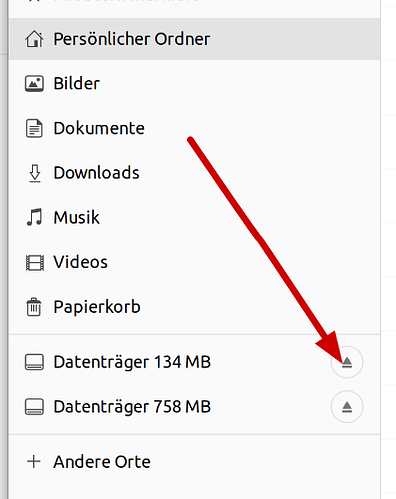Click the film strip icon for Videos

34,262
